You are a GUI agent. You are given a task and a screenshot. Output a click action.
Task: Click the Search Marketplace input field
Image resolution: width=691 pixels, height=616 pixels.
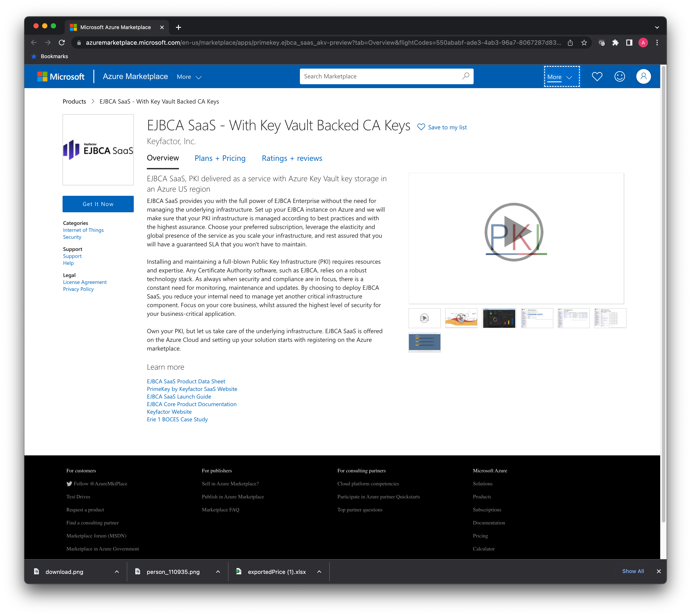point(379,76)
